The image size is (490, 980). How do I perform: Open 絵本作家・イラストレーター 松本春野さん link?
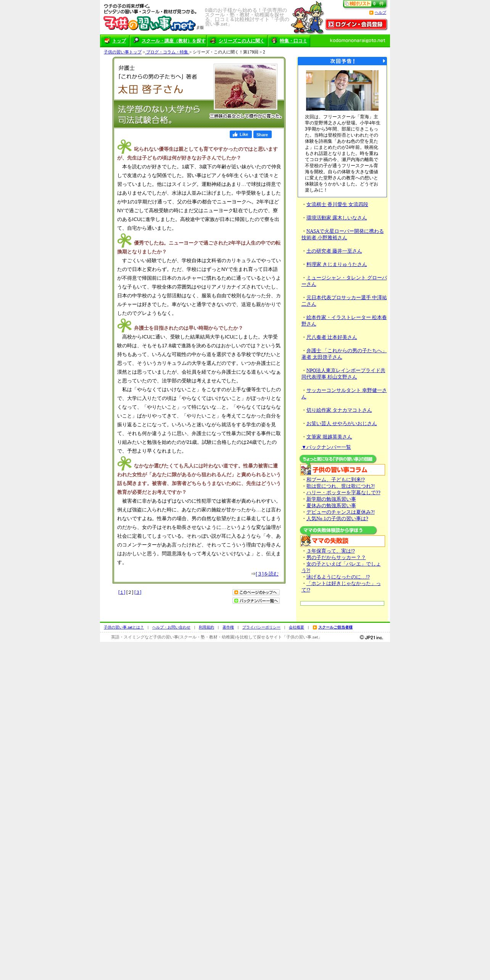click(344, 321)
